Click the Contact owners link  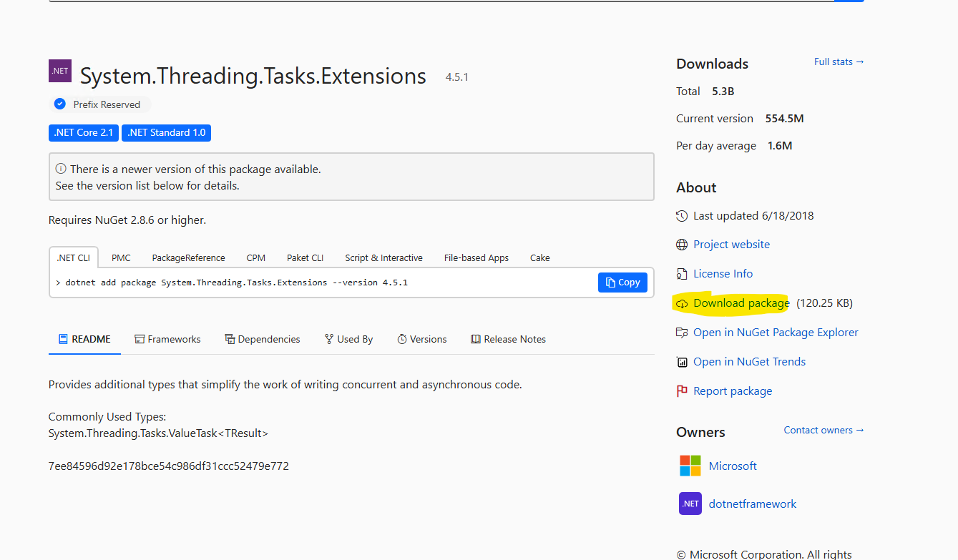point(823,431)
